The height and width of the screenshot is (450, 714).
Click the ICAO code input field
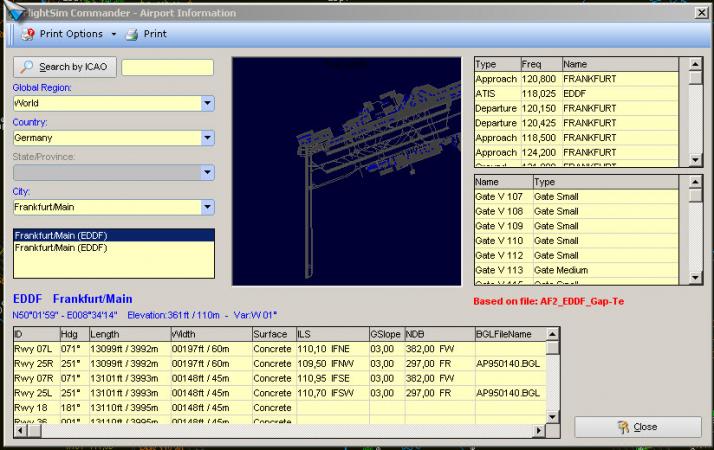tap(168, 67)
